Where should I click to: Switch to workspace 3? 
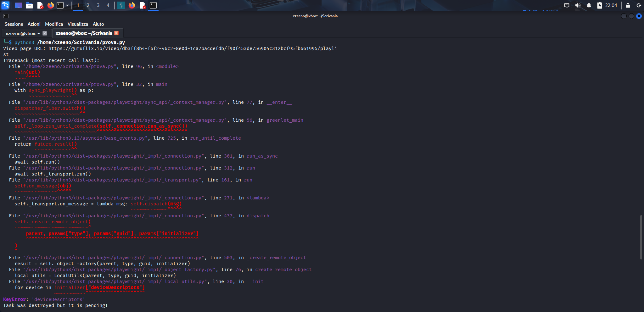pos(98,5)
